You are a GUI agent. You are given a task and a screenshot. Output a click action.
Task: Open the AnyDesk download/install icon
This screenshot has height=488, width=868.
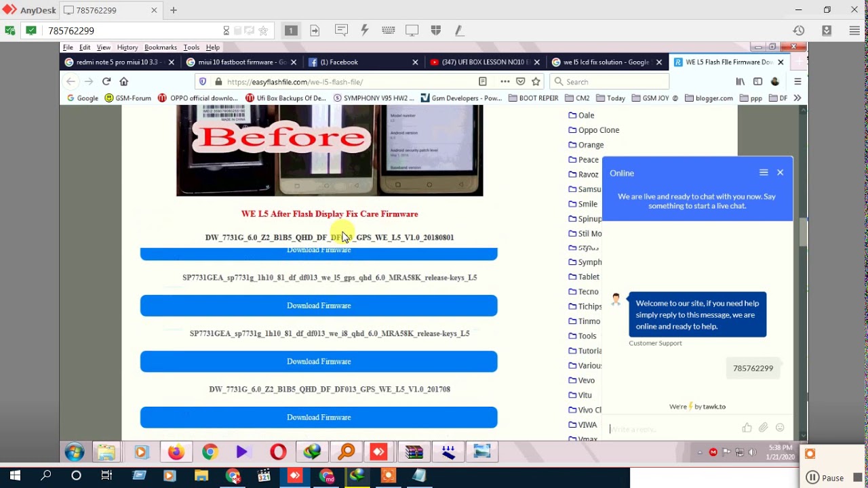click(827, 30)
